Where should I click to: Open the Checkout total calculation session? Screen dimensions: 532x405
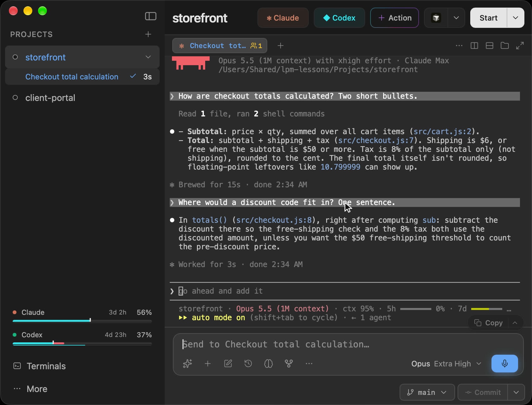[x=82, y=77]
